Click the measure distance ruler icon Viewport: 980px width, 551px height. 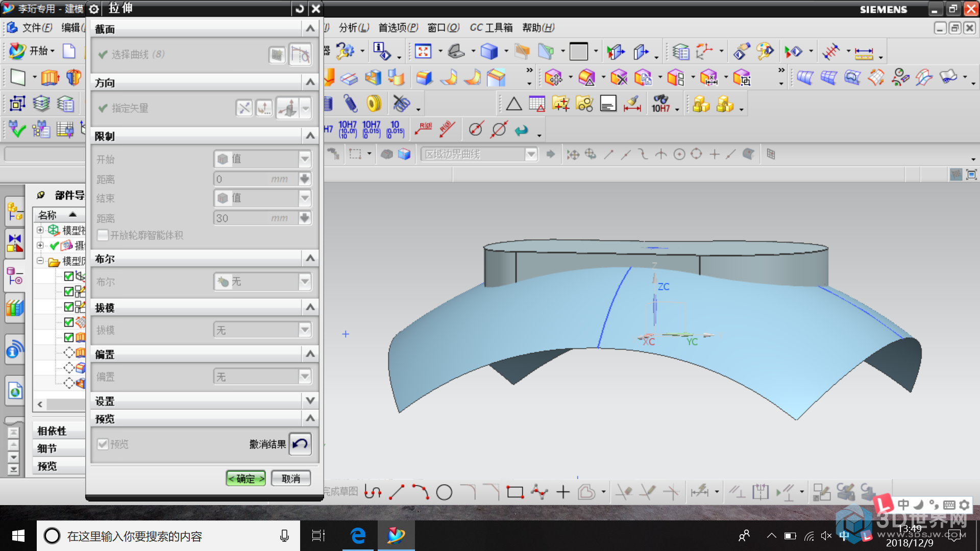(x=864, y=52)
